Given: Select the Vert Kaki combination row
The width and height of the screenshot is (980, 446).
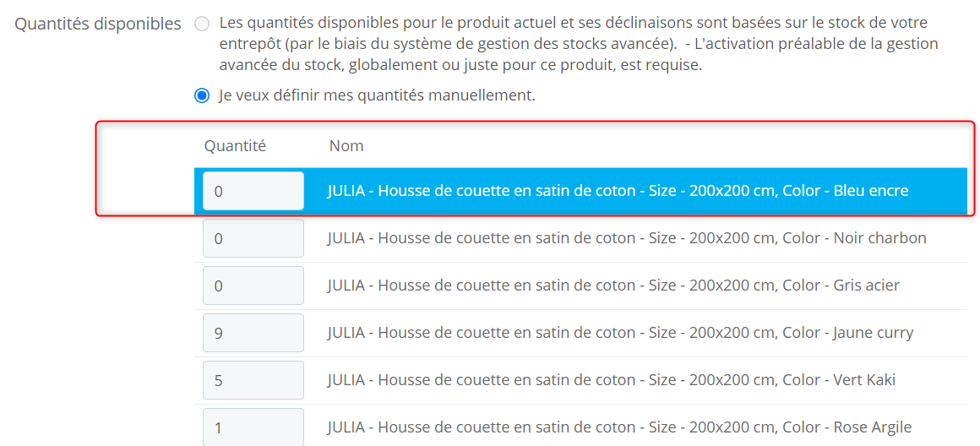Looking at the screenshot, I should pos(612,380).
